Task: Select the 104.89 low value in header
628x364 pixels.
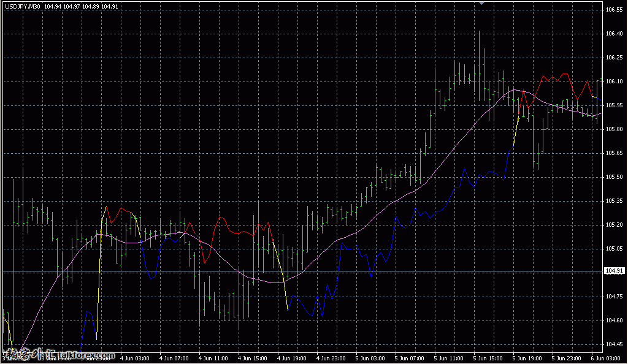Action: (91, 6)
